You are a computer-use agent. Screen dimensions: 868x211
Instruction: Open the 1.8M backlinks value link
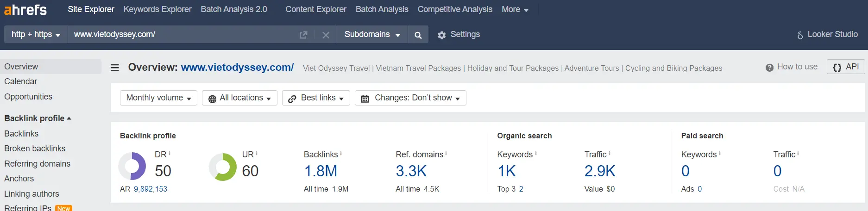(x=321, y=171)
